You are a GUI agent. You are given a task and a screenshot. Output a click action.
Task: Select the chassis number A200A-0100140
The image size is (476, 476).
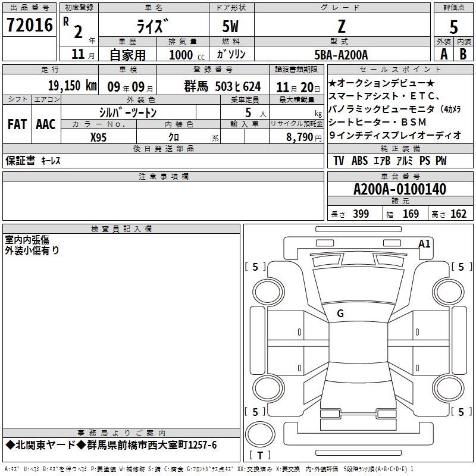coord(399,190)
